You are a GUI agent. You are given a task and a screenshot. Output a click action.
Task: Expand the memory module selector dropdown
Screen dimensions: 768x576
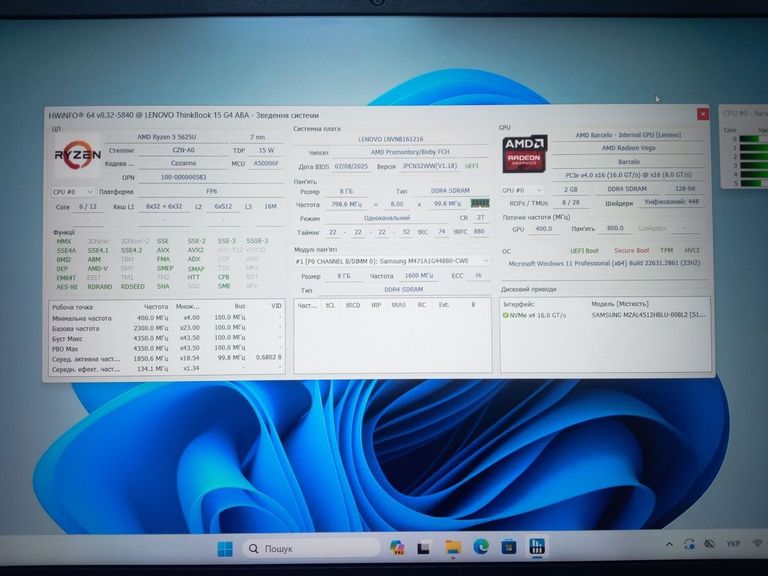(x=392, y=261)
